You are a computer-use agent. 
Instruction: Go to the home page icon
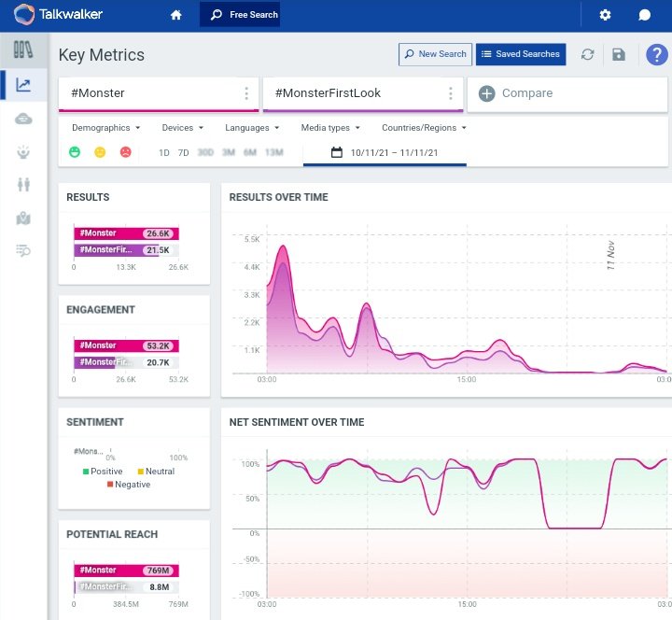pos(175,15)
